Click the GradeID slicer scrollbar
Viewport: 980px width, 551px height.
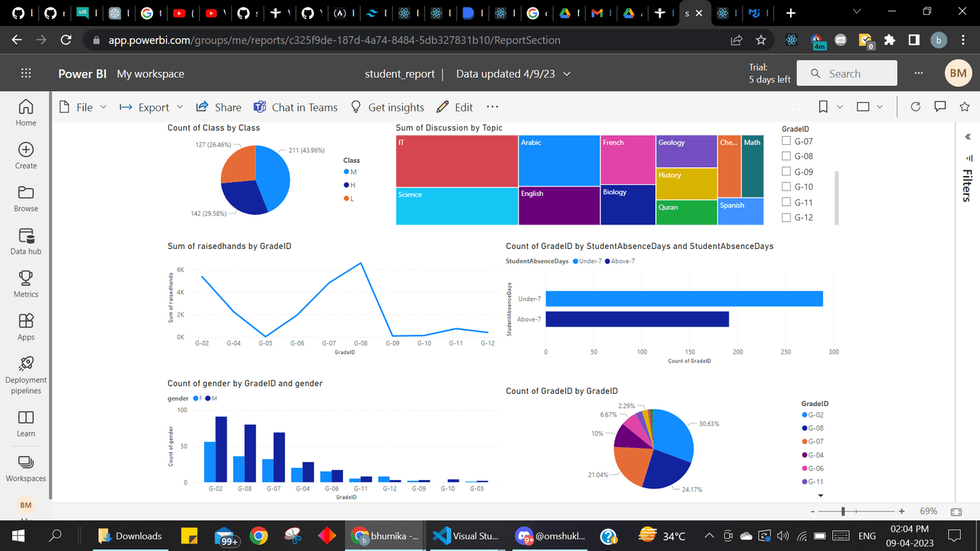pos(836,197)
